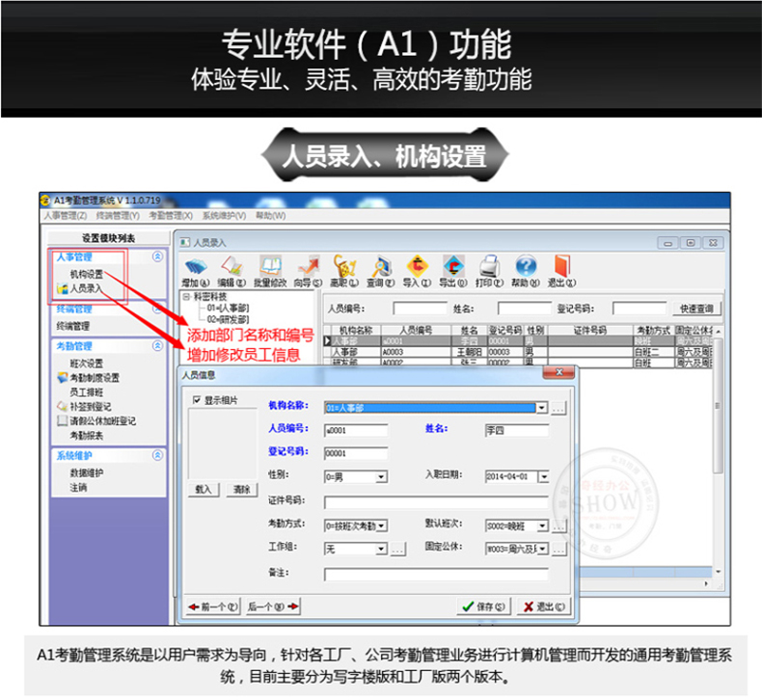The image size is (762, 700).
Task: Click the 退出 button in 人员信息 dialog
Action: click(544, 606)
